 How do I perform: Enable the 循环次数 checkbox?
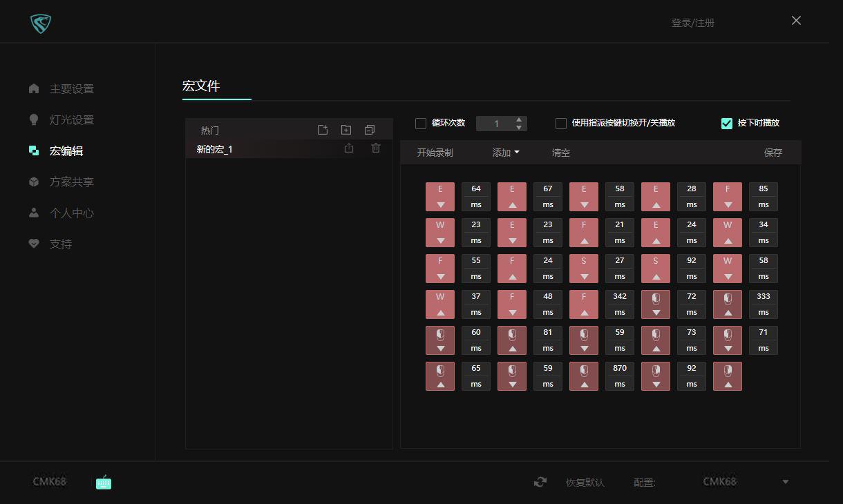tap(421, 123)
